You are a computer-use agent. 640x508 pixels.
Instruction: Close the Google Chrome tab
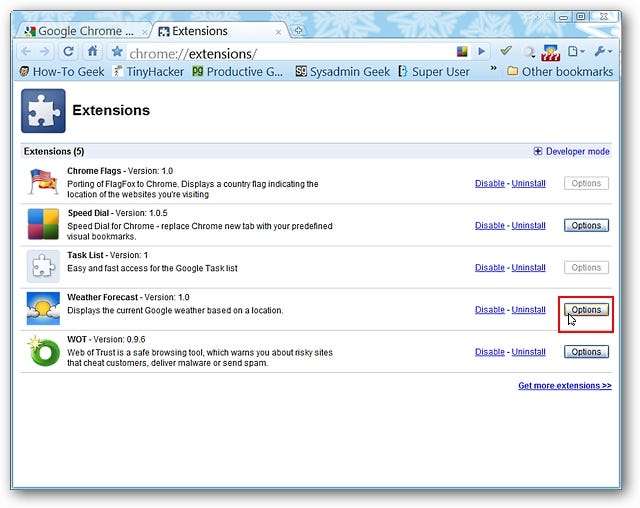click(x=144, y=32)
